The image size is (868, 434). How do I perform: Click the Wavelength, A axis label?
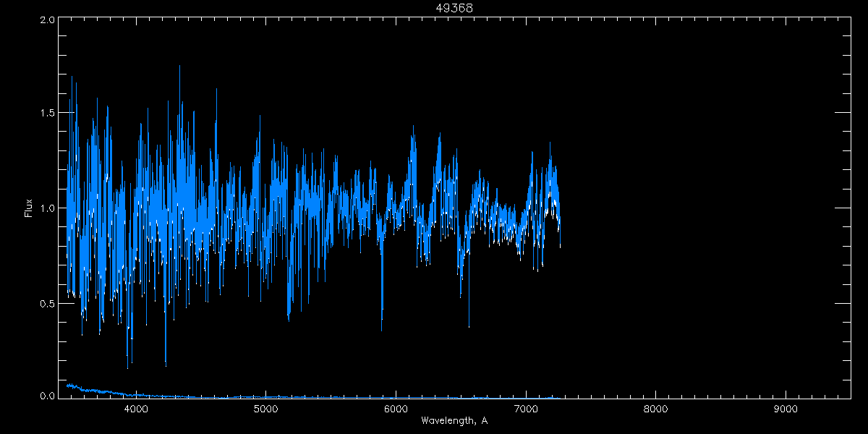[454, 420]
